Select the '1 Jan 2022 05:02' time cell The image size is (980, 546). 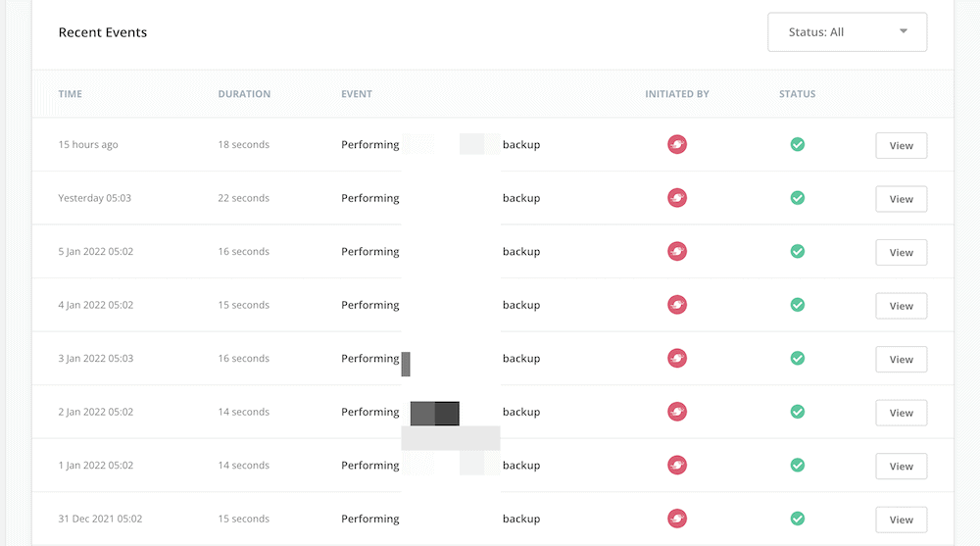point(96,466)
